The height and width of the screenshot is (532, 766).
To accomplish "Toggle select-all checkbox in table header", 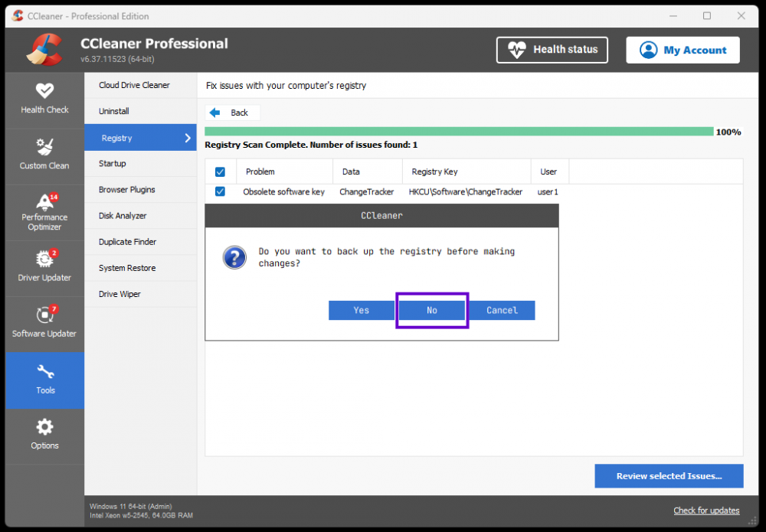I will [220, 171].
